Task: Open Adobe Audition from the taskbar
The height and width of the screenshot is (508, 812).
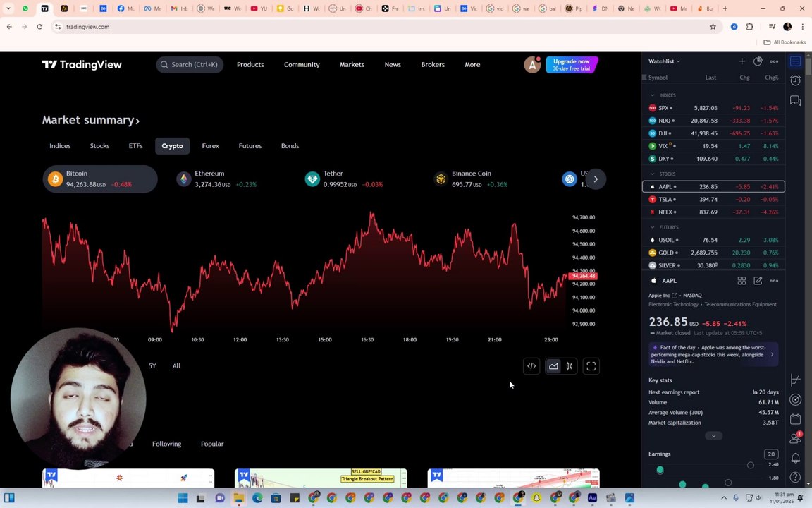Action: click(x=592, y=497)
